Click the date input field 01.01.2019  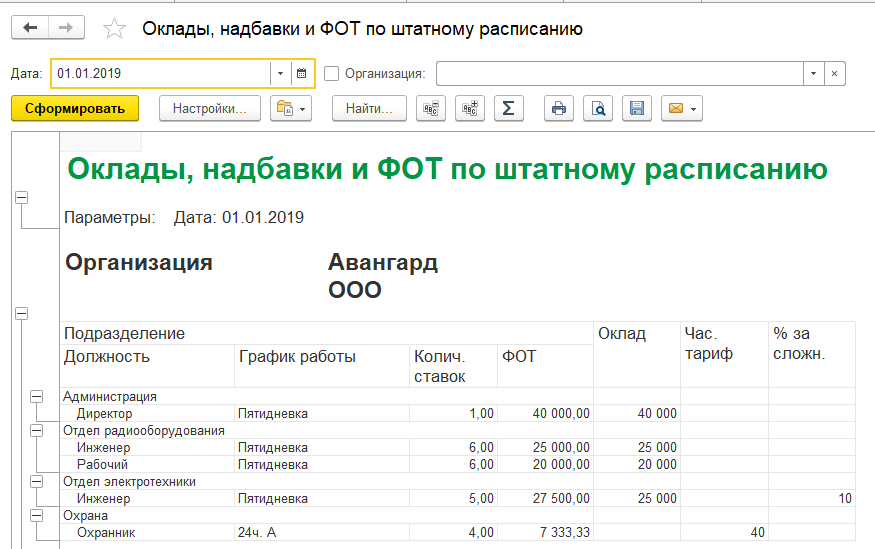161,73
